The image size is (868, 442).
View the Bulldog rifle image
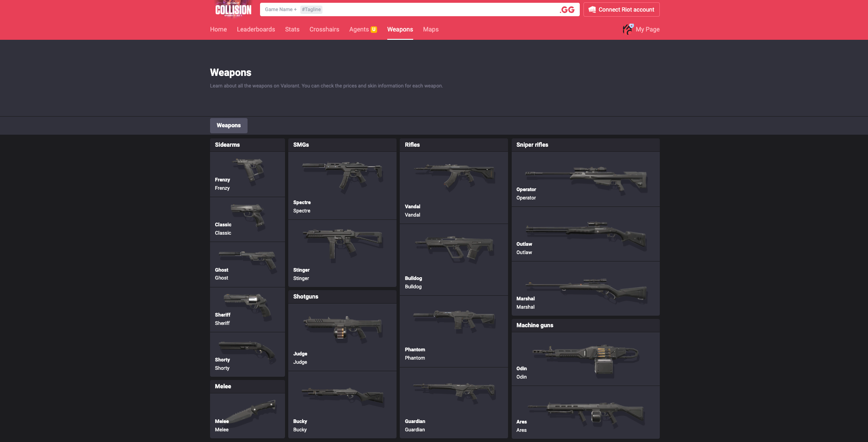pos(454,249)
